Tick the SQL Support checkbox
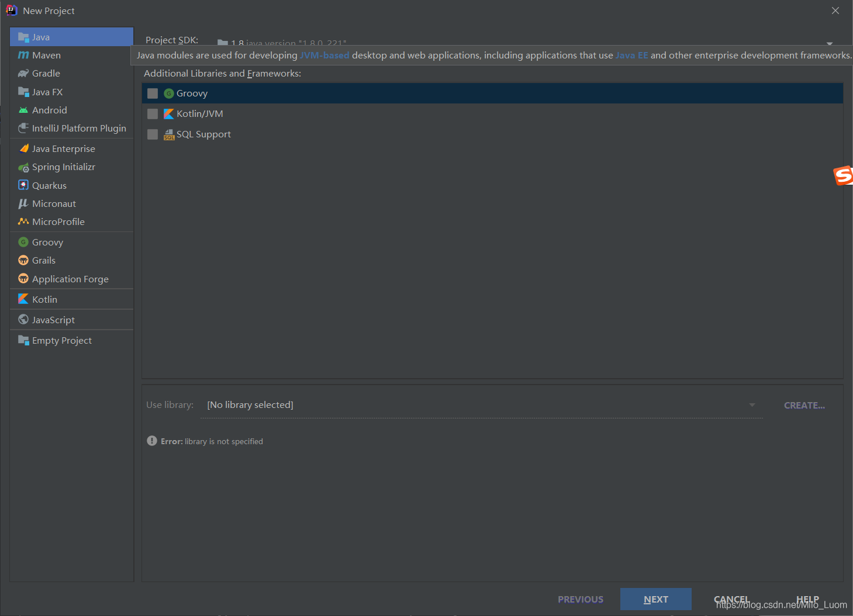The image size is (853, 616). pos(153,134)
